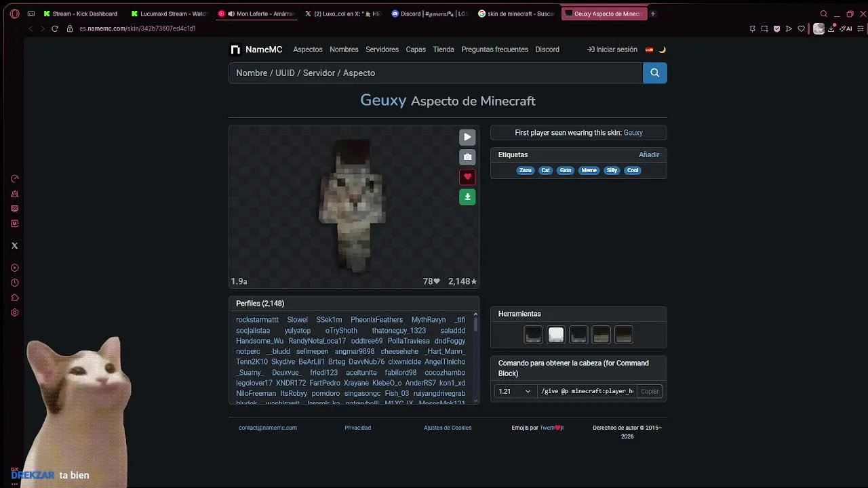Click the site padlock icon

coord(70,28)
